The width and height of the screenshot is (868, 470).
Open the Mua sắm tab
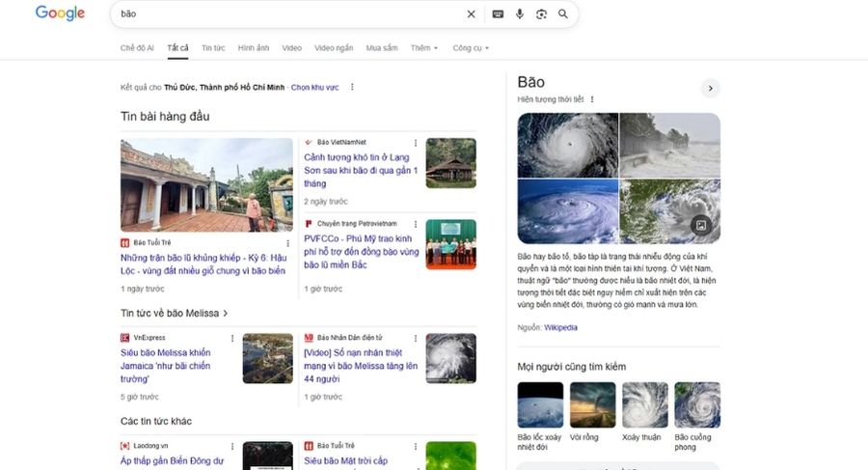pos(382,47)
